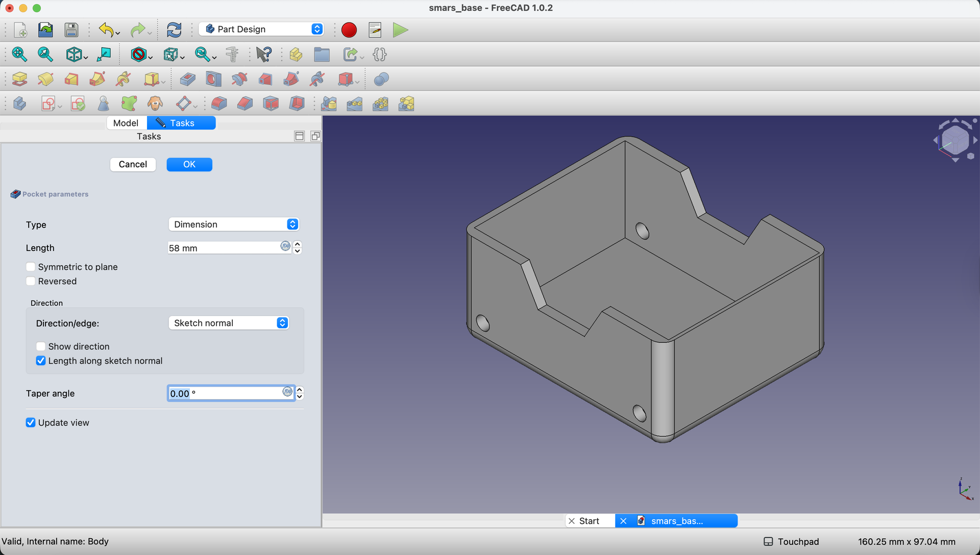Click the Create body icon

tap(19, 104)
